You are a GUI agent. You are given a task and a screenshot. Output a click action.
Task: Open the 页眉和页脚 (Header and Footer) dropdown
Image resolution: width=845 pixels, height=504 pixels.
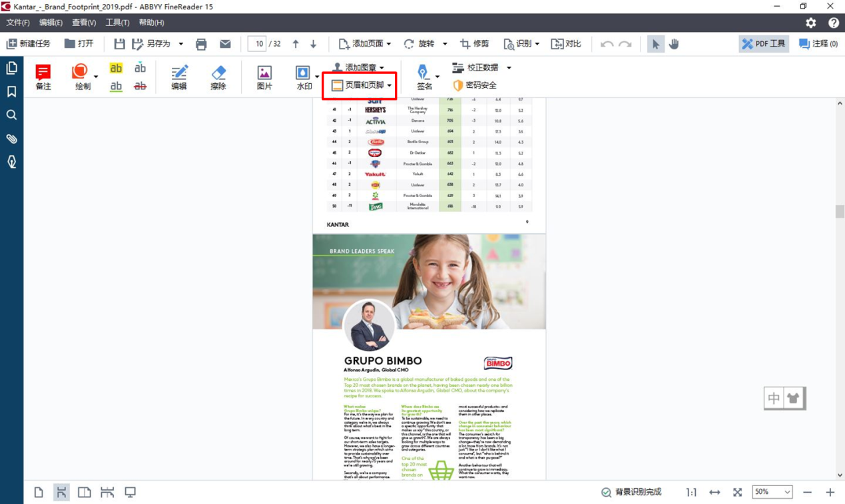(x=362, y=85)
